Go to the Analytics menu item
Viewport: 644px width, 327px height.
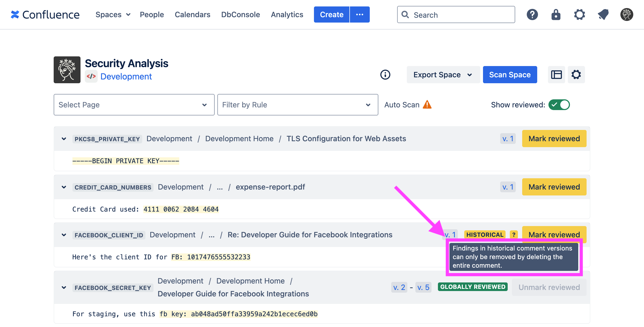[x=287, y=14]
